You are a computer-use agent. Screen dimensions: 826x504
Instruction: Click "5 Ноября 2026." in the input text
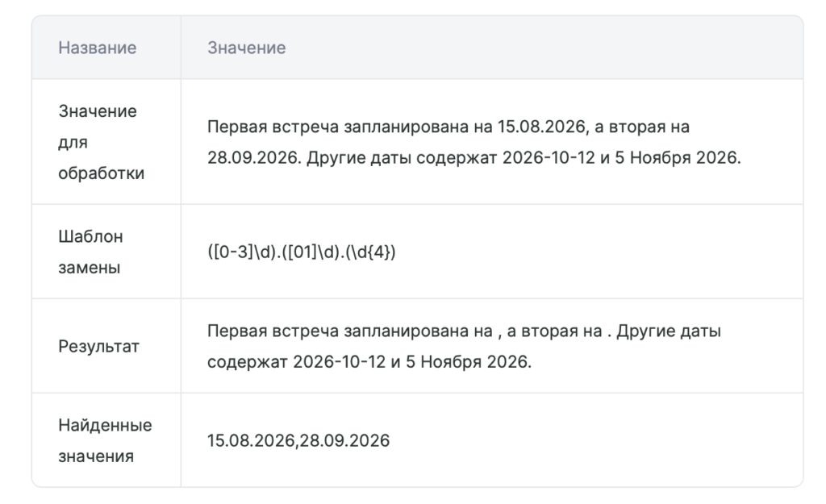tap(678, 157)
